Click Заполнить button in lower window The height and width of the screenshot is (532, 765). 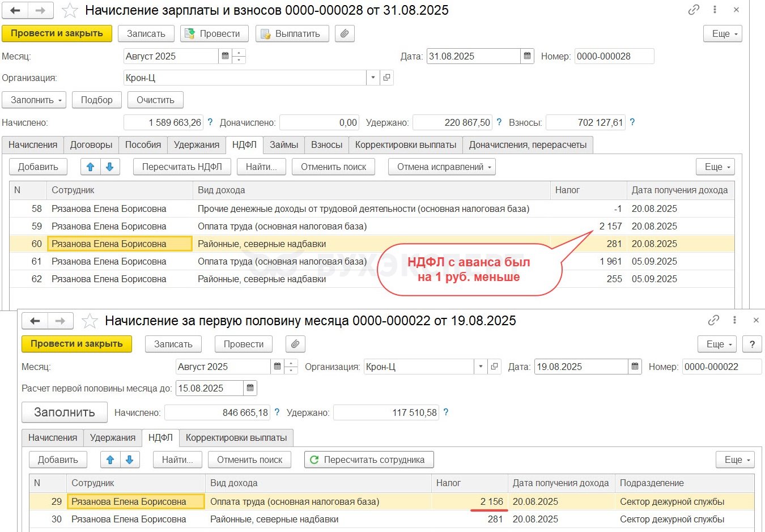pyautogui.click(x=65, y=412)
